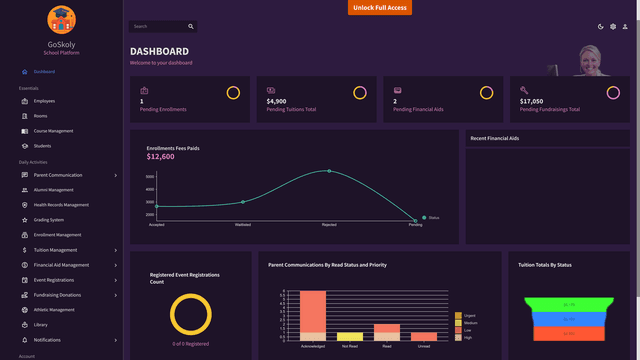Screen dimensions: 640x360
Task: Open the Course Management menu item
Action: coord(53,131)
